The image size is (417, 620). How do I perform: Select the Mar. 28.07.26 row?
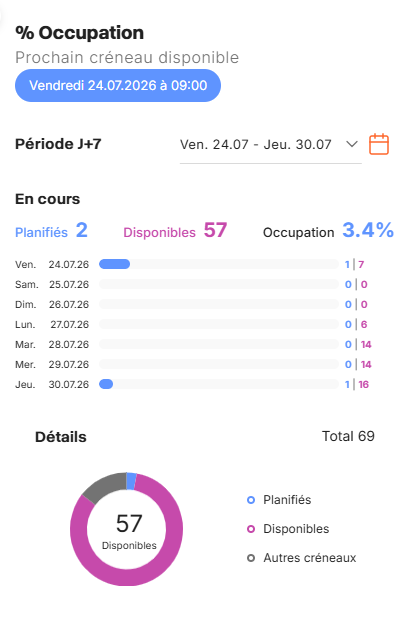[x=193, y=344]
